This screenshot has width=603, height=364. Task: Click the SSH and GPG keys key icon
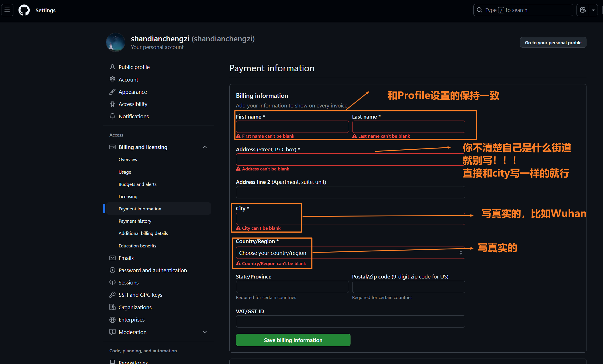(x=113, y=295)
